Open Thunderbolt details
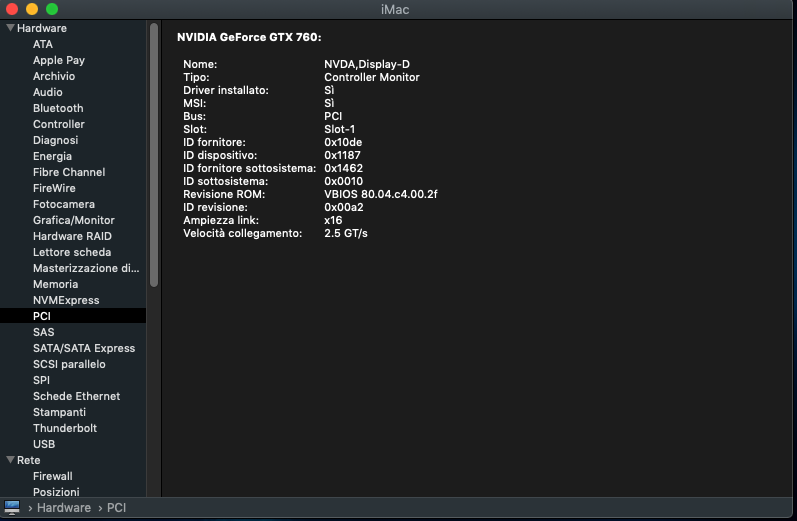This screenshot has width=797, height=521. coord(65,428)
